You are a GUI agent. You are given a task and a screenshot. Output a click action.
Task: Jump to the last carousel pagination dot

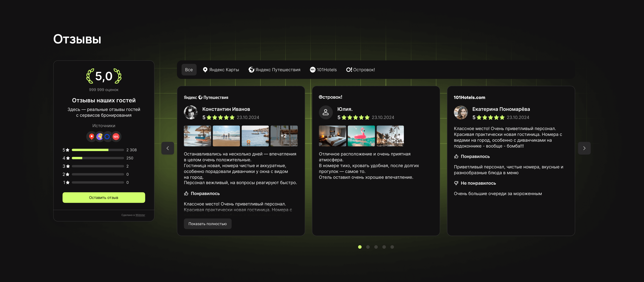pos(392,247)
